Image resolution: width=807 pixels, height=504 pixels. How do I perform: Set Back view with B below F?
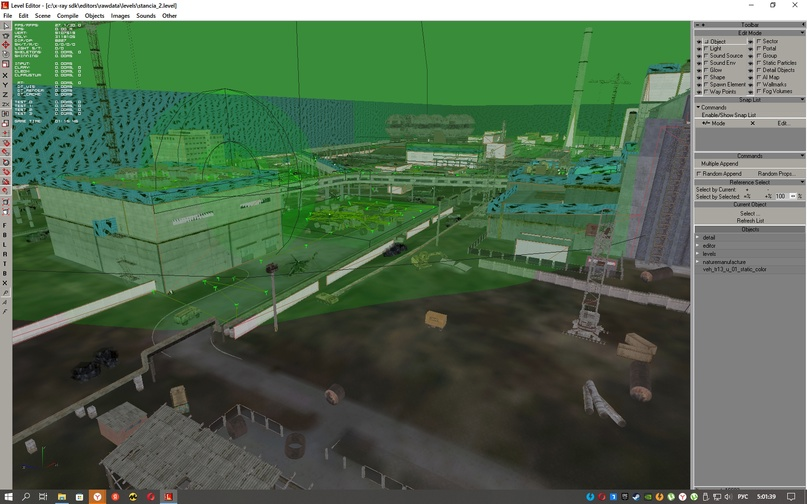(5, 235)
